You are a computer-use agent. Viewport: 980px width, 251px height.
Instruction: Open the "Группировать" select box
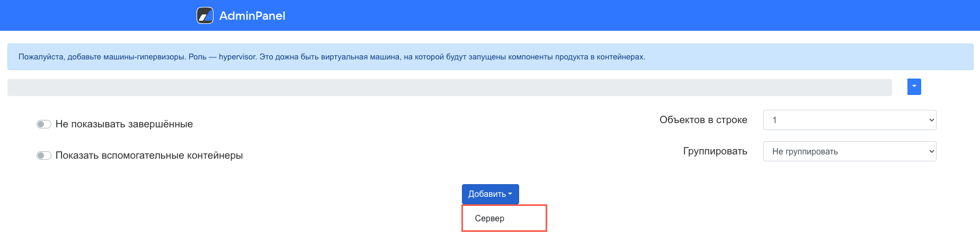tap(849, 151)
